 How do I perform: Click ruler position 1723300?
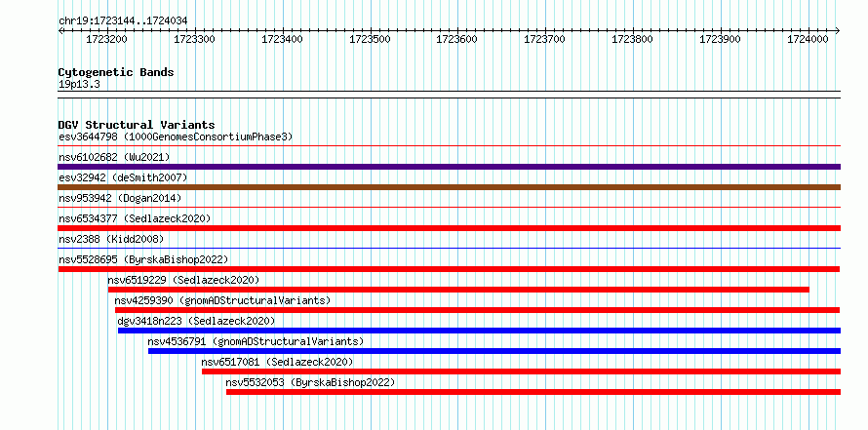(195, 39)
